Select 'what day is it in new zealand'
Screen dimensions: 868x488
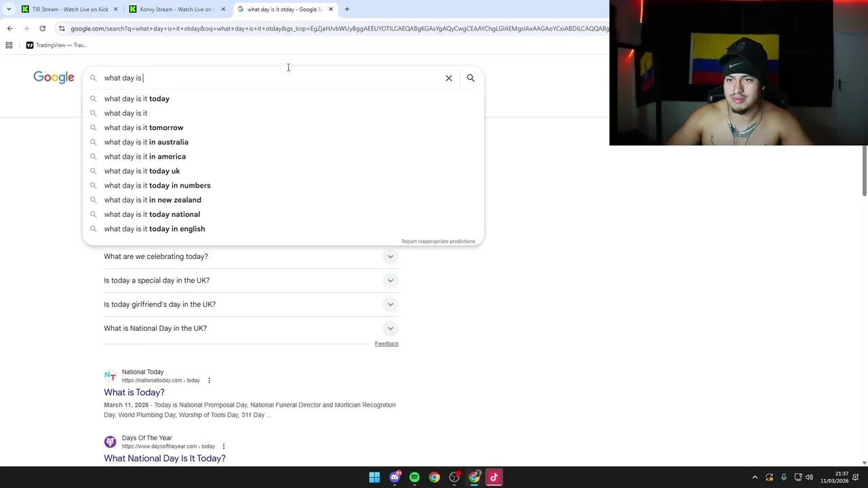point(283,200)
